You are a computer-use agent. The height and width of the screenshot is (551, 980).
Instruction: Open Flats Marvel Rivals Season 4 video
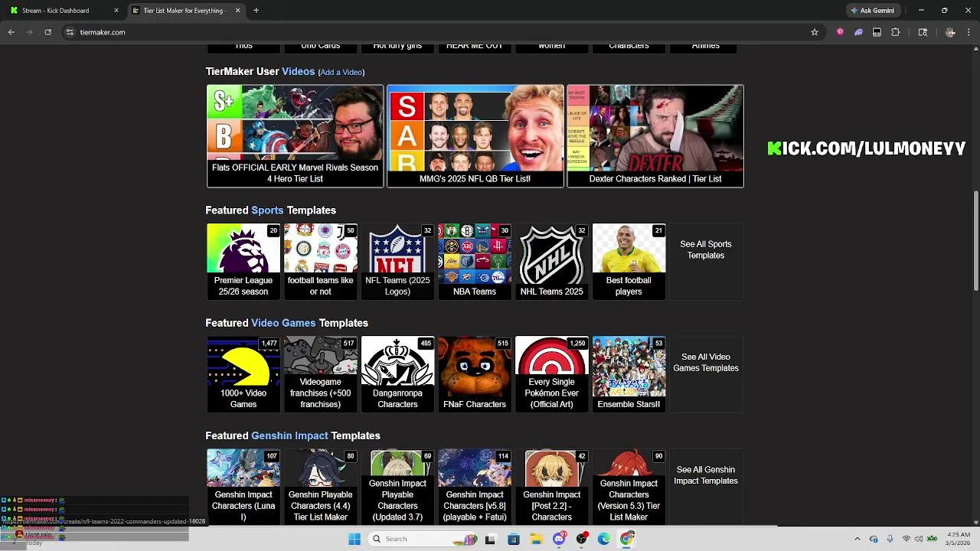tap(295, 135)
